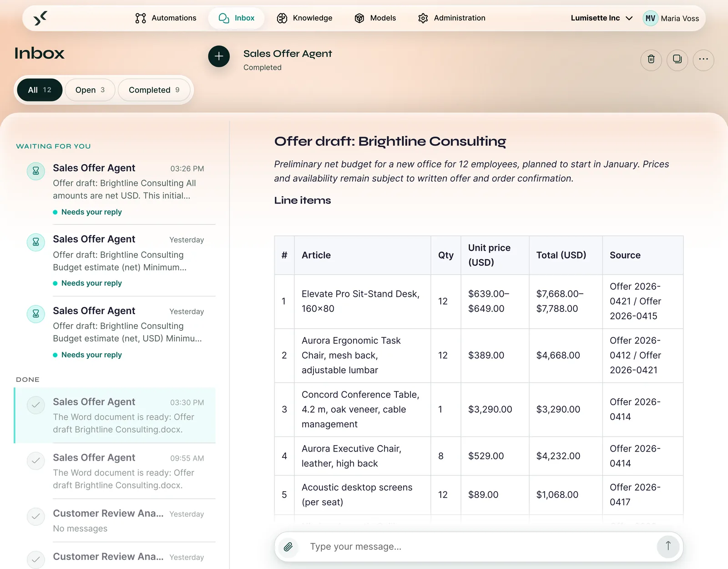Click the Aurora Ergonomic Task Chair article cell
Viewport: 728px width, 569px height.
coord(363,356)
